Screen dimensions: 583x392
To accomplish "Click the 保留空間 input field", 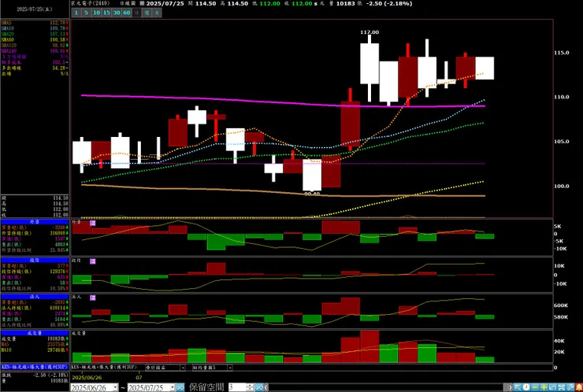I will (237, 387).
